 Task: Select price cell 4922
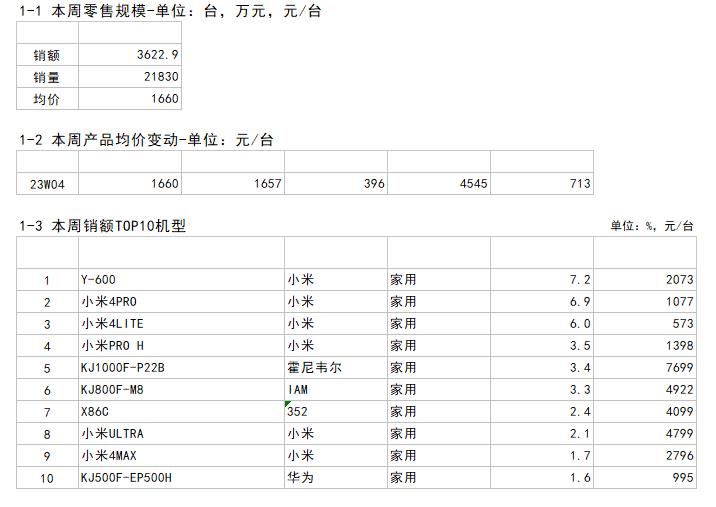coord(645,390)
